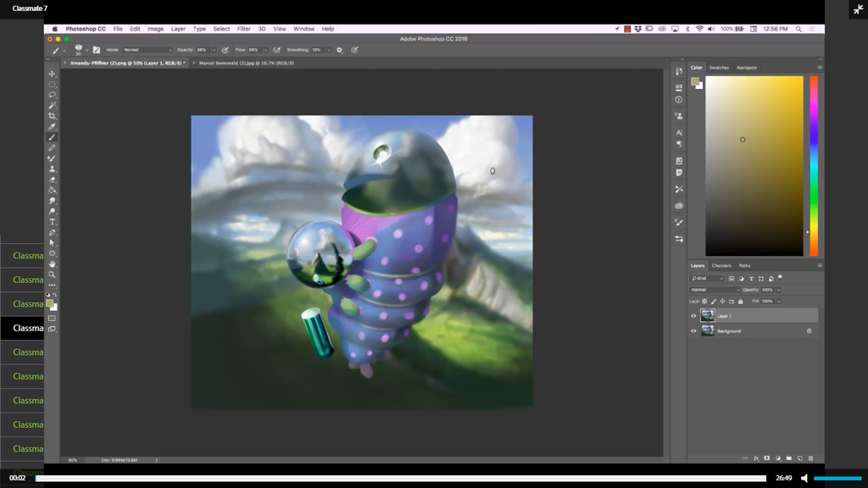
Task: Open the Image menu
Action: pos(155,29)
